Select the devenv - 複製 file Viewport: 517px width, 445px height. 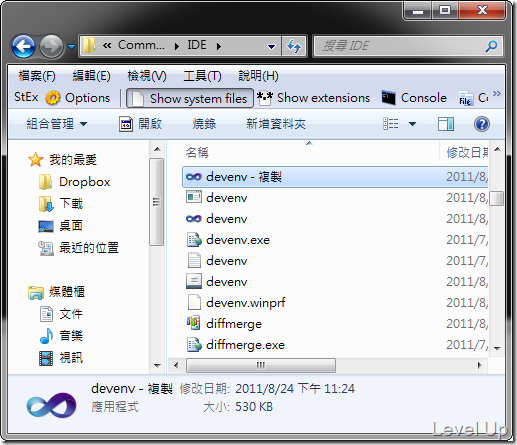[335, 177]
